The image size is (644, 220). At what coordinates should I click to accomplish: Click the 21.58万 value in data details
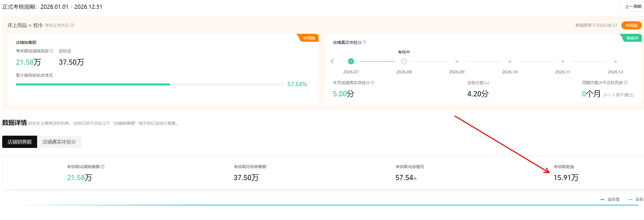(x=79, y=178)
